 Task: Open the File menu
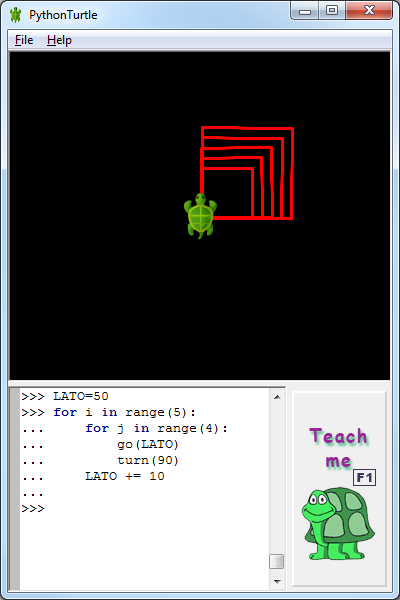[x=24, y=40]
